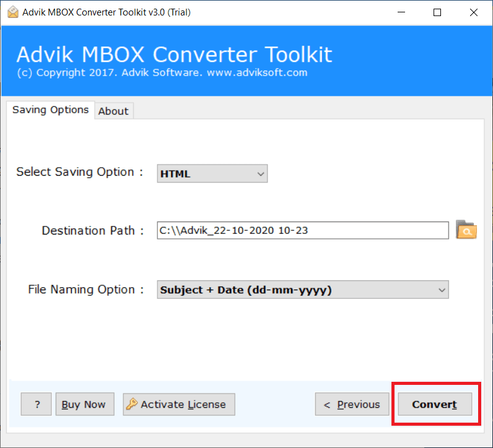Click the key icon on Activate License
Screen dimensions: 493x448
(131, 404)
